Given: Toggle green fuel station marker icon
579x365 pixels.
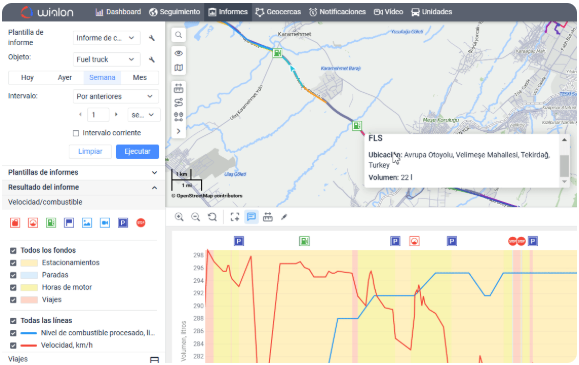Looking at the screenshot, I should [51, 223].
